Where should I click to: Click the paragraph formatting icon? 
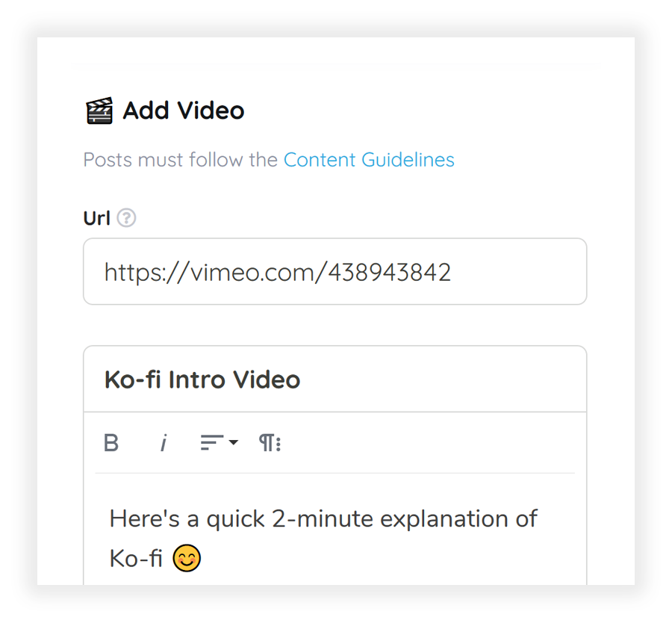[x=269, y=442]
